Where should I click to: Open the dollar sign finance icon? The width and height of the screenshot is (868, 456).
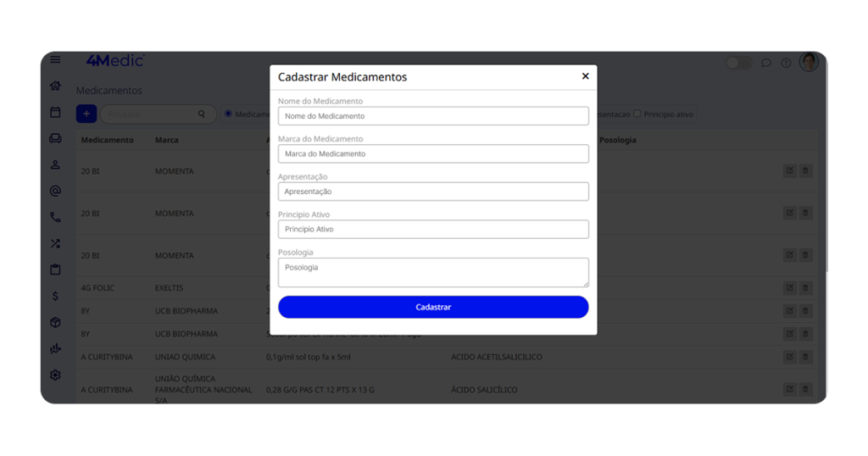coord(55,296)
